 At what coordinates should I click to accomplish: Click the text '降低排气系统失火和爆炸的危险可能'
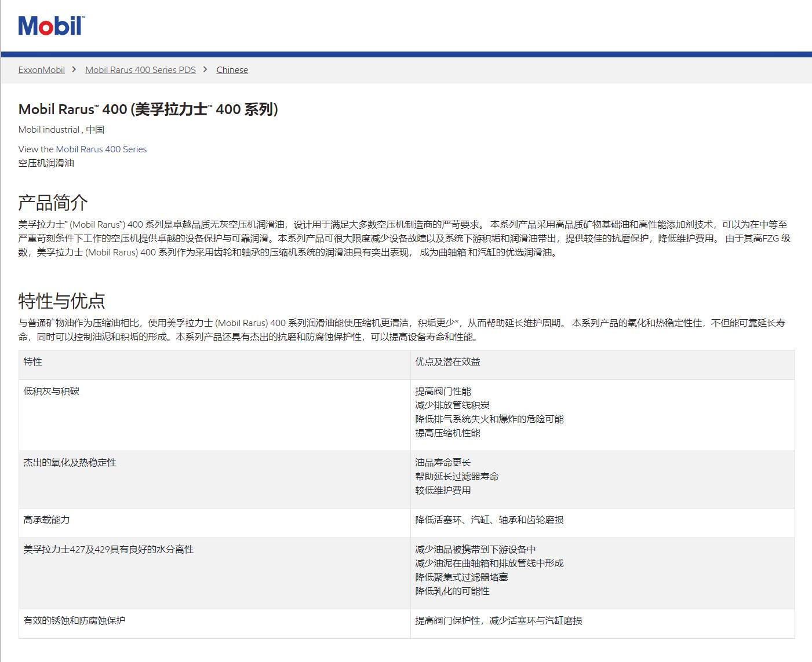(x=489, y=419)
